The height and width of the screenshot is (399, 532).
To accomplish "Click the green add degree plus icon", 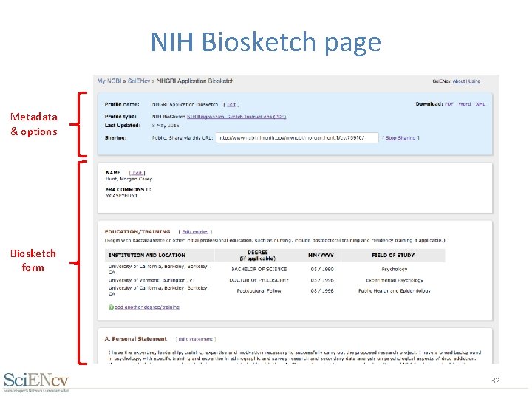I will 111,307.
